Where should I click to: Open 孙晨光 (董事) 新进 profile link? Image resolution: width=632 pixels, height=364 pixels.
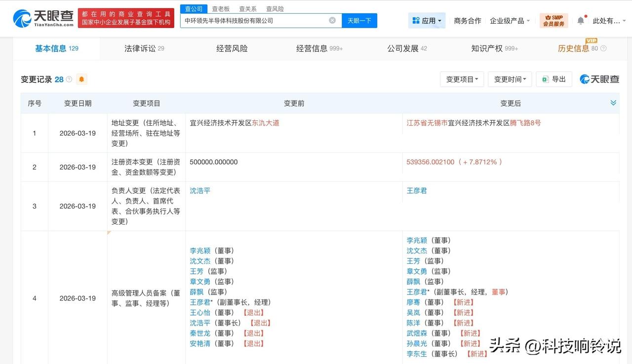pos(417,344)
